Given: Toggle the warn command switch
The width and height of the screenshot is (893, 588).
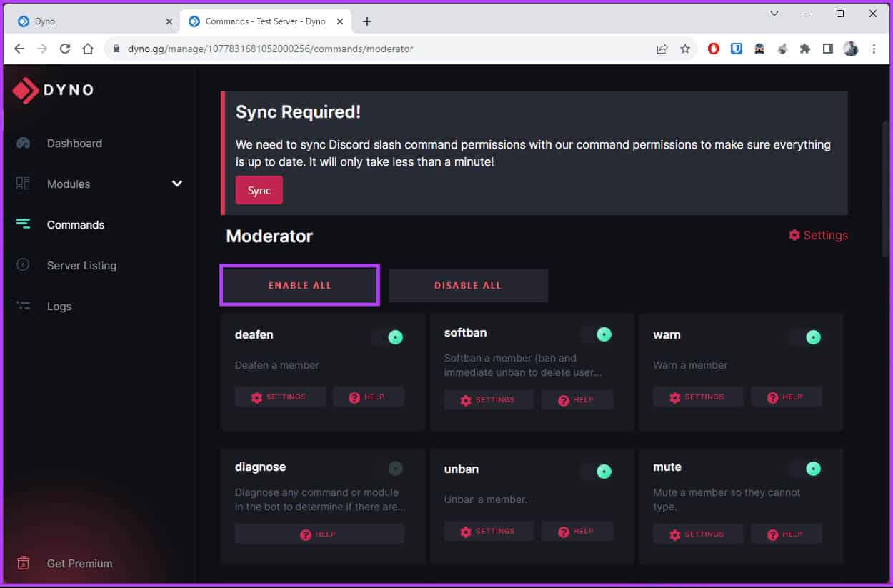Looking at the screenshot, I should coord(805,337).
